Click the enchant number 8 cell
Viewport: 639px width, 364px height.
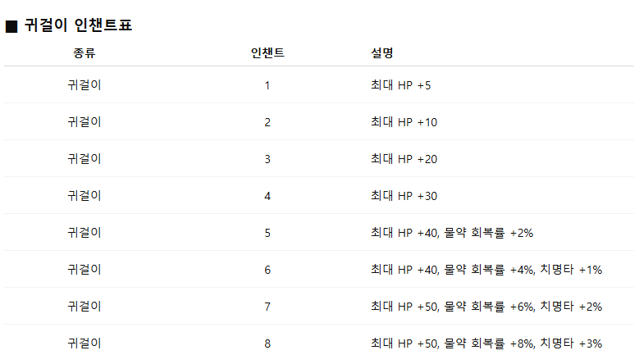pyautogui.click(x=267, y=344)
